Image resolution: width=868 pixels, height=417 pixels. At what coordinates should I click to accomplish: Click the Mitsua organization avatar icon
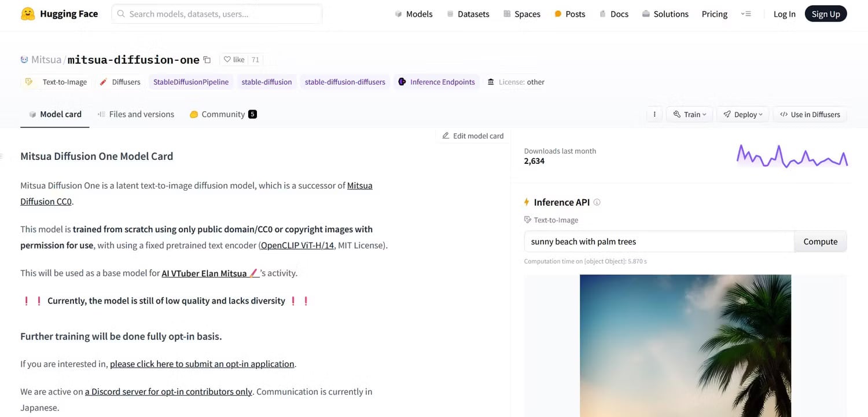click(x=24, y=60)
